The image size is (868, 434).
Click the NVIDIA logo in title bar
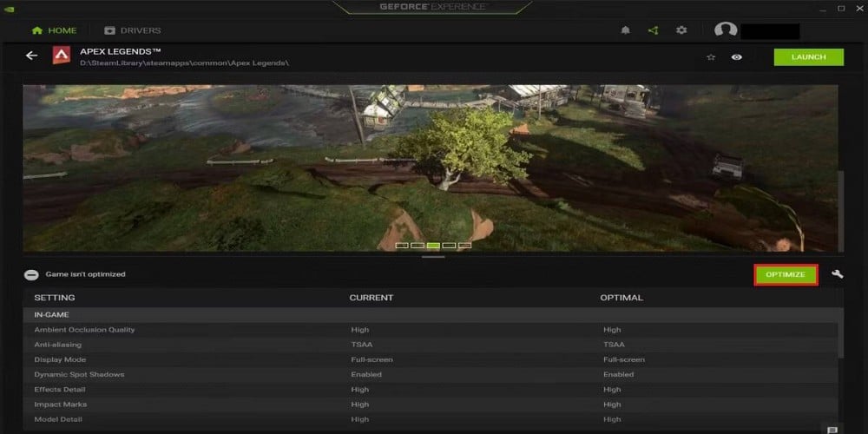[x=10, y=9]
